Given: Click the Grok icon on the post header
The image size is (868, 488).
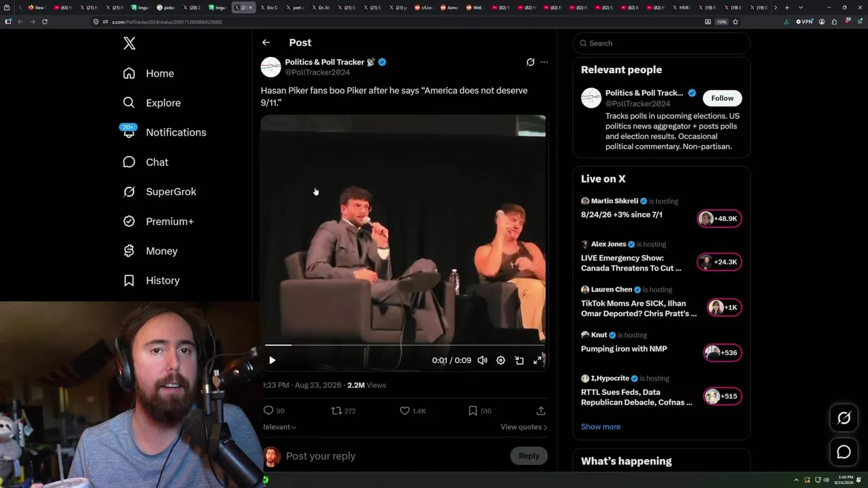Looking at the screenshot, I should (x=530, y=62).
